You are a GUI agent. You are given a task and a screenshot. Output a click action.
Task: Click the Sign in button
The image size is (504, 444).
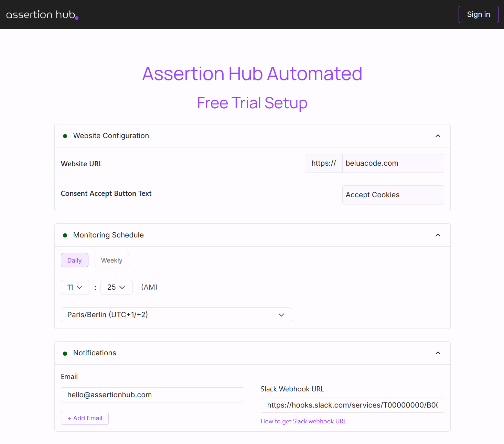click(478, 14)
